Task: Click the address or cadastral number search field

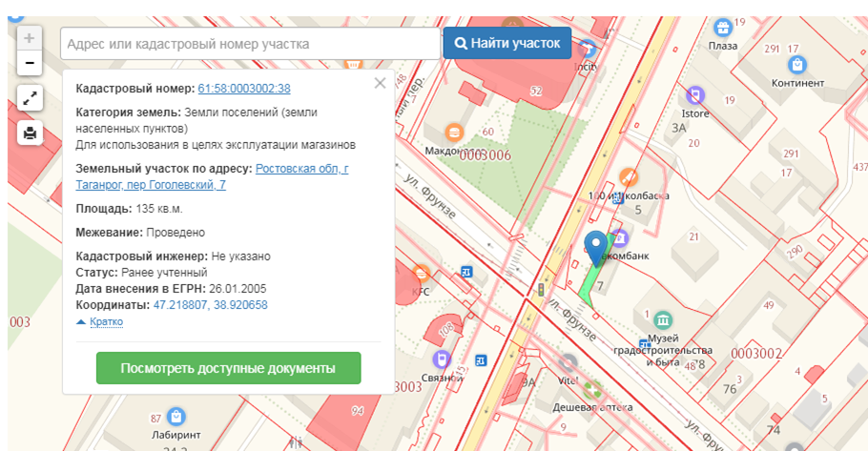Action: (250, 44)
